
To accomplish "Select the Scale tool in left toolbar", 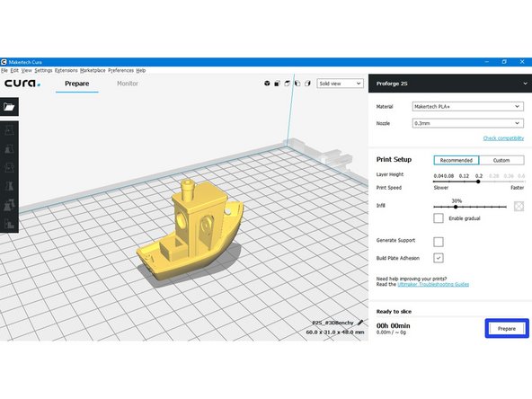I will pos(9,149).
